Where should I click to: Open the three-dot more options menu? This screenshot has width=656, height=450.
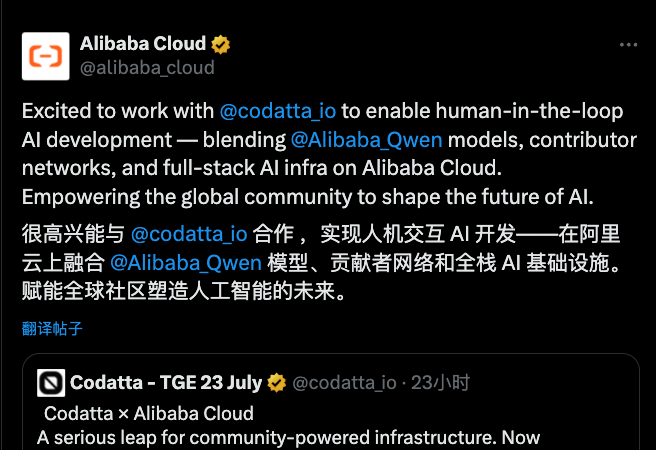click(628, 45)
